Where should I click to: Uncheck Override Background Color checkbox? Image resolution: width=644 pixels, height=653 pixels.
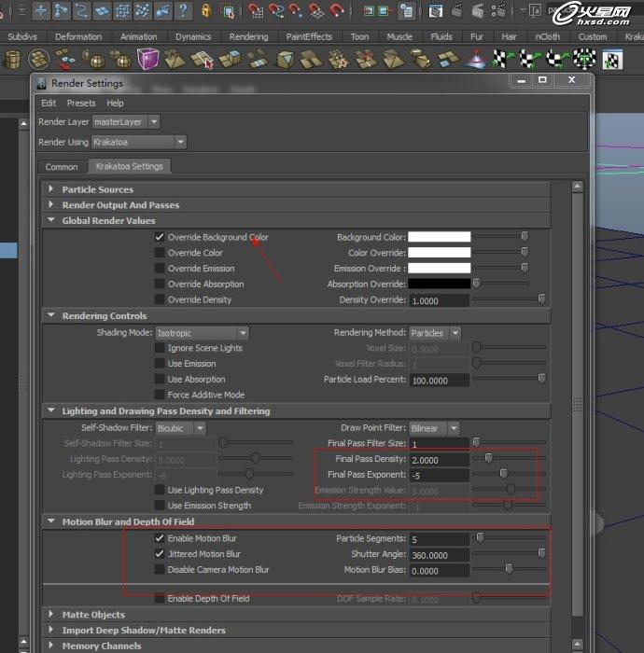coord(160,237)
